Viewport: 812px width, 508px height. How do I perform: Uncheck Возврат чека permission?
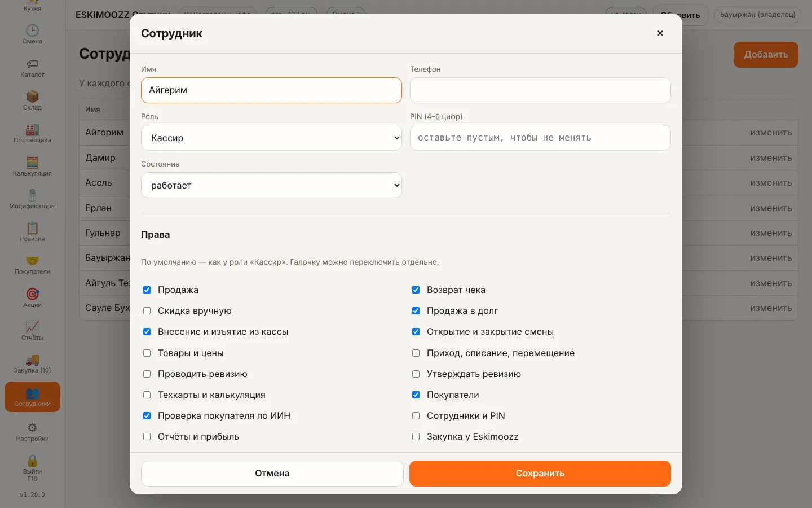pyautogui.click(x=416, y=290)
